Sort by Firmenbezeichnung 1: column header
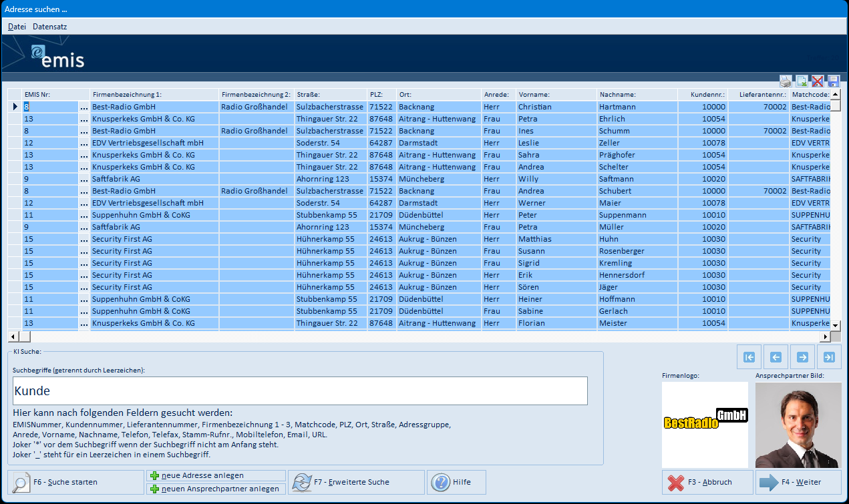The height and width of the screenshot is (504, 849). [154, 95]
